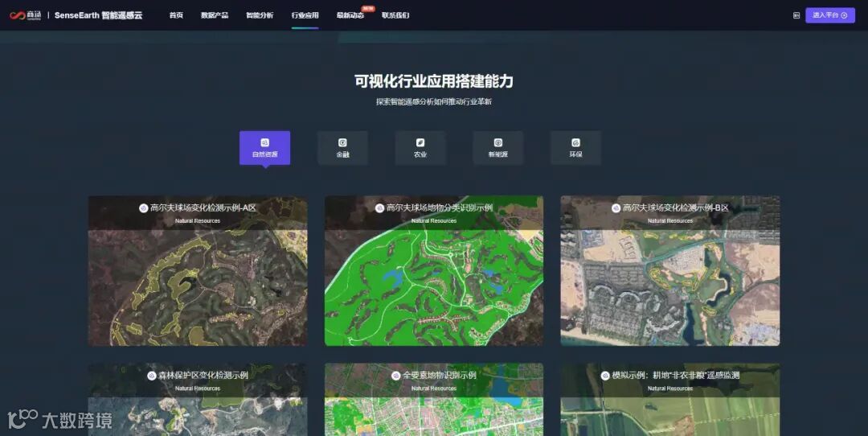The image size is (868, 436).
Task: Click the round icon before 高尔夫球场变化检测示例-B区
Action: [x=616, y=208]
